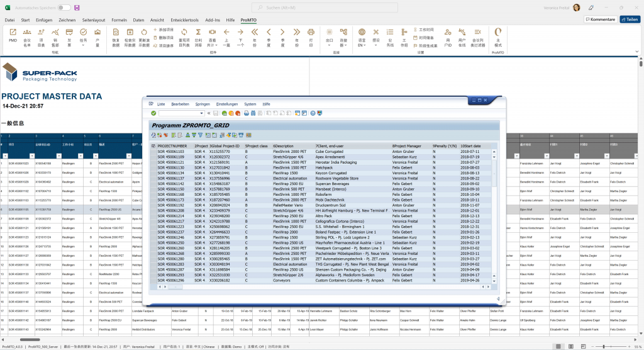Open the SAP command field dropdown
The height and width of the screenshot is (350, 644).
[203, 113]
